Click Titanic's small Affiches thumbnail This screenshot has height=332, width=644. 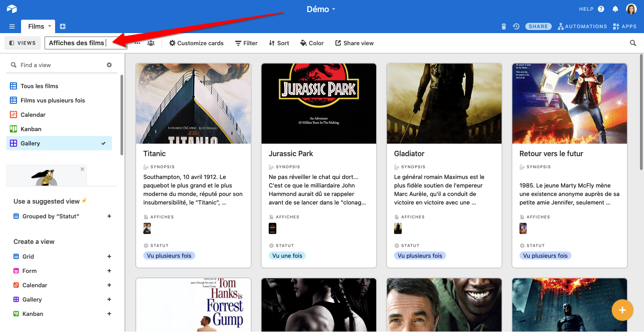pyautogui.click(x=147, y=228)
